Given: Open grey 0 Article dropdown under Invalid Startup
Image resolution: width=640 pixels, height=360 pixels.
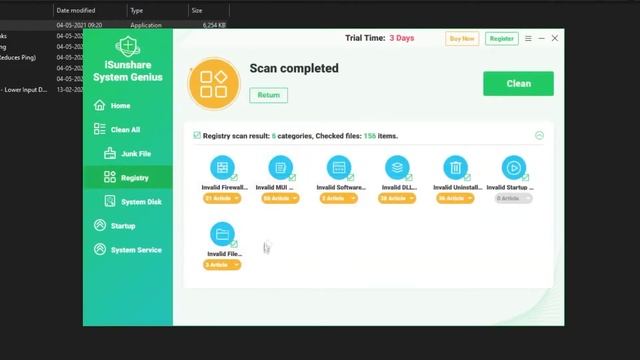Looking at the screenshot, I should pos(513,198).
